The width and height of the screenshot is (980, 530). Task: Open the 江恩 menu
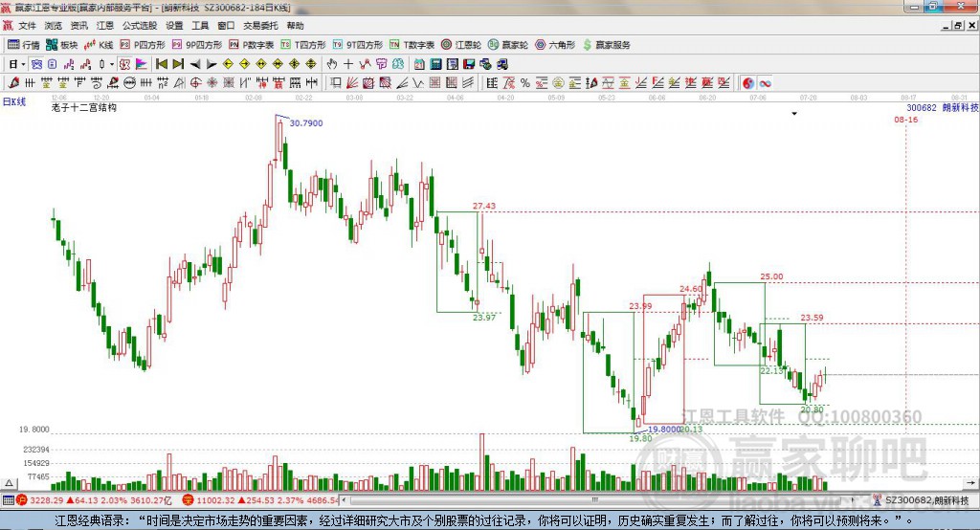[x=105, y=26]
